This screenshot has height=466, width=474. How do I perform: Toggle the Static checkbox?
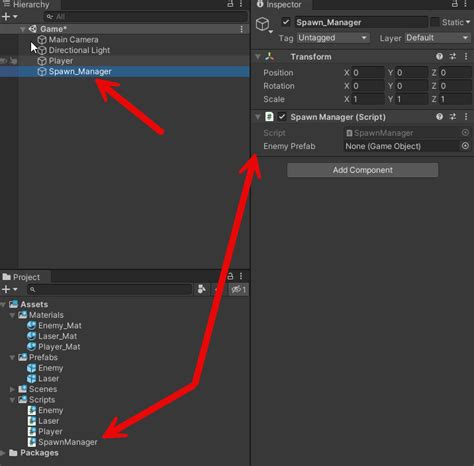pyautogui.click(x=435, y=22)
